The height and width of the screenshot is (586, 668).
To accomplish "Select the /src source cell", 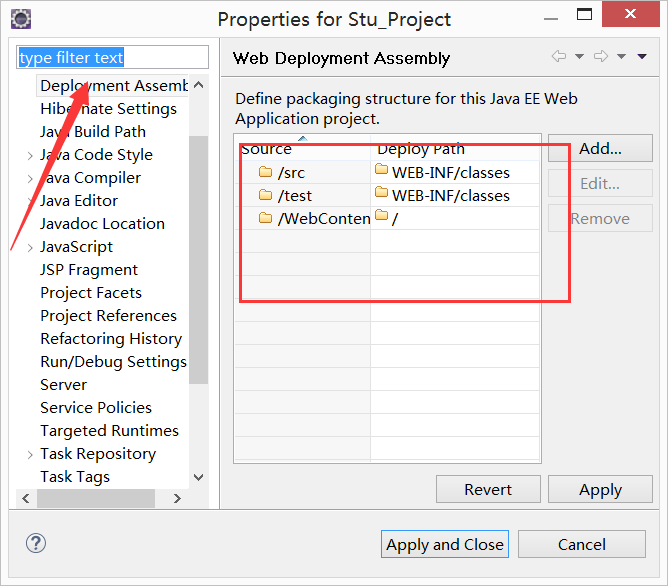I will click(302, 172).
